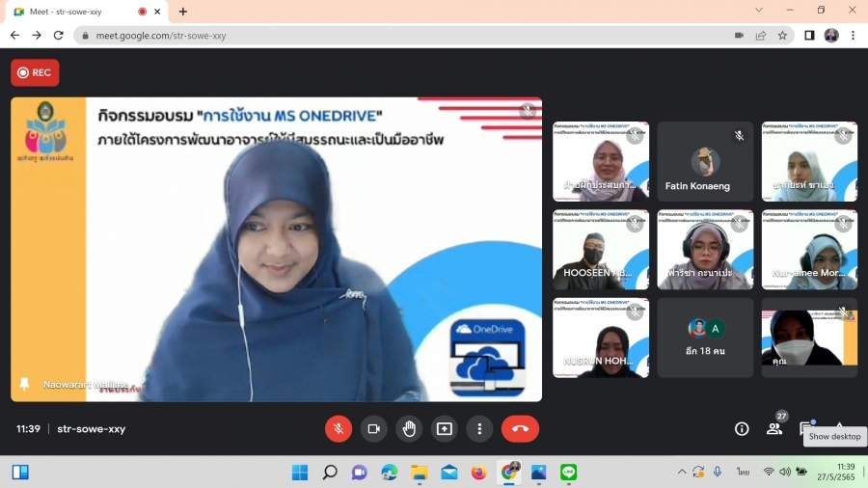The height and width of the screenshot is (488, 868).
Task: Open a new Chrome tab
Action: pos(183,12)
